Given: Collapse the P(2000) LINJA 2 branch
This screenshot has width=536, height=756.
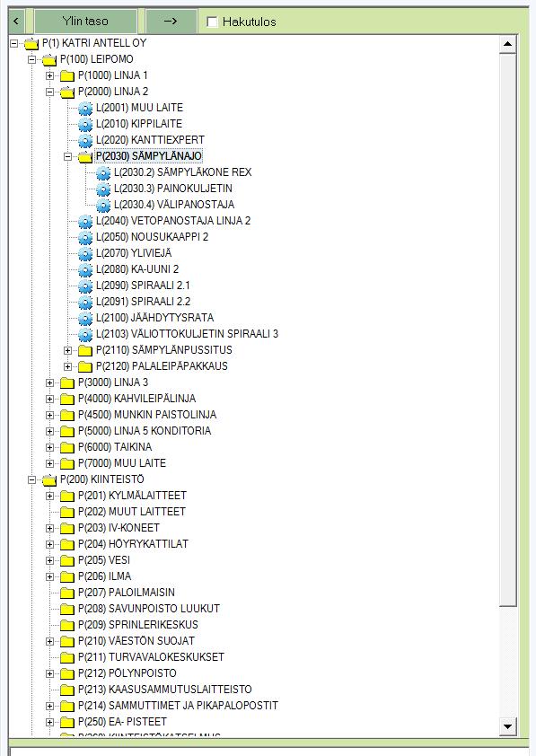Looking at the screenshot, I should 49,92.
